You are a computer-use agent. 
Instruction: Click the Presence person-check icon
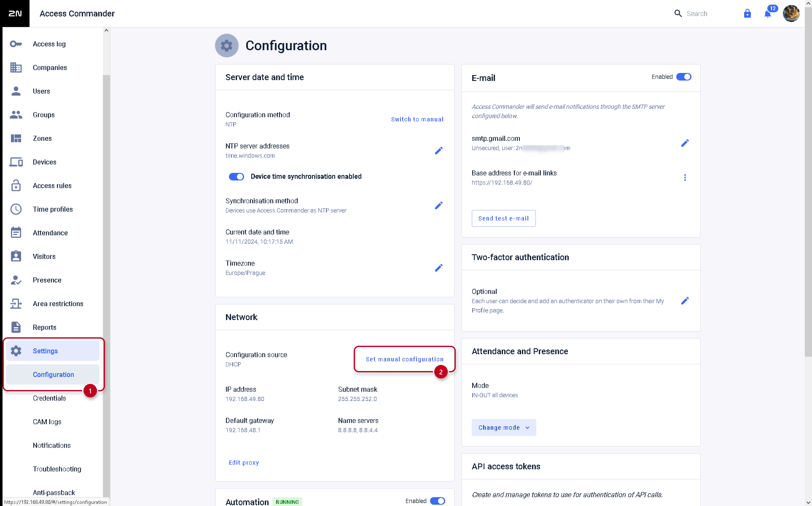tap(16, 280)
